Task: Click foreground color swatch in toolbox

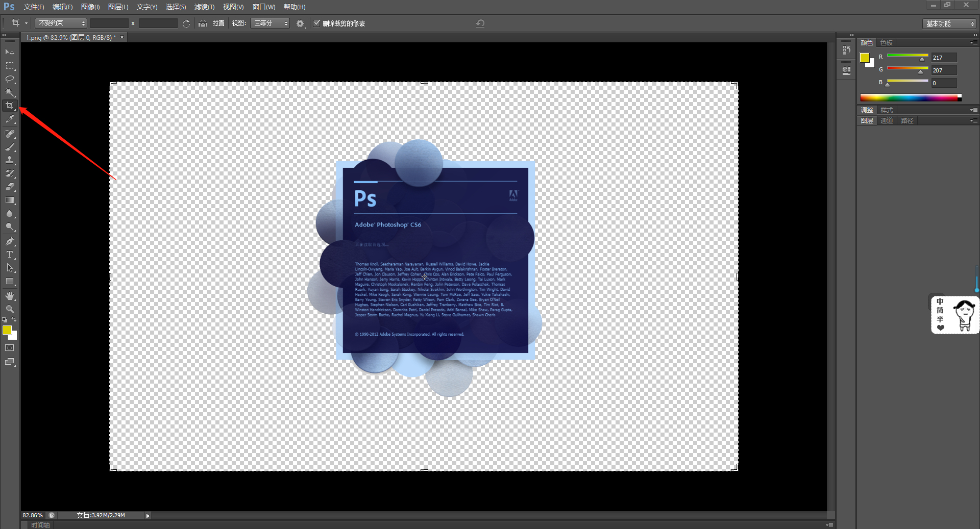Action: (x=7, y=331)
